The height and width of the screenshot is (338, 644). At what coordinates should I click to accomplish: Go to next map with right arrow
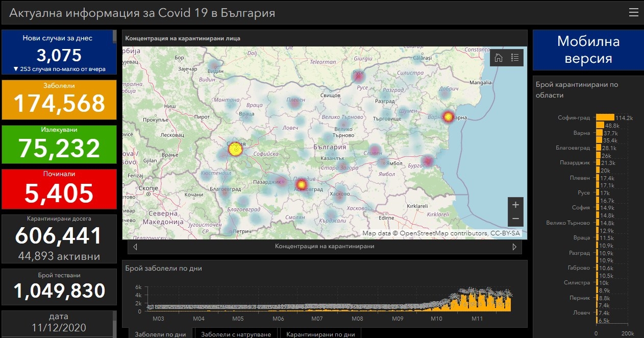[x=514, y=247]
